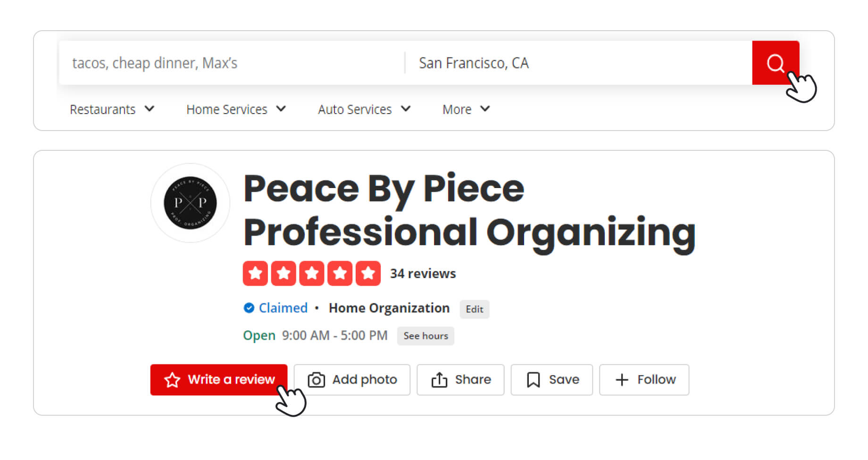Expand the Home Services dropdown chevron
The height and width of the screenshot is (460, 868).
[x=281, y=109]
